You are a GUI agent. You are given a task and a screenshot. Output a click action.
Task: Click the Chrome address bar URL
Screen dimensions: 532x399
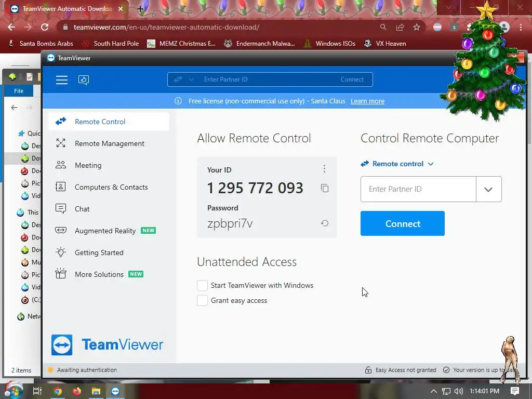click(x=167, y=27)
